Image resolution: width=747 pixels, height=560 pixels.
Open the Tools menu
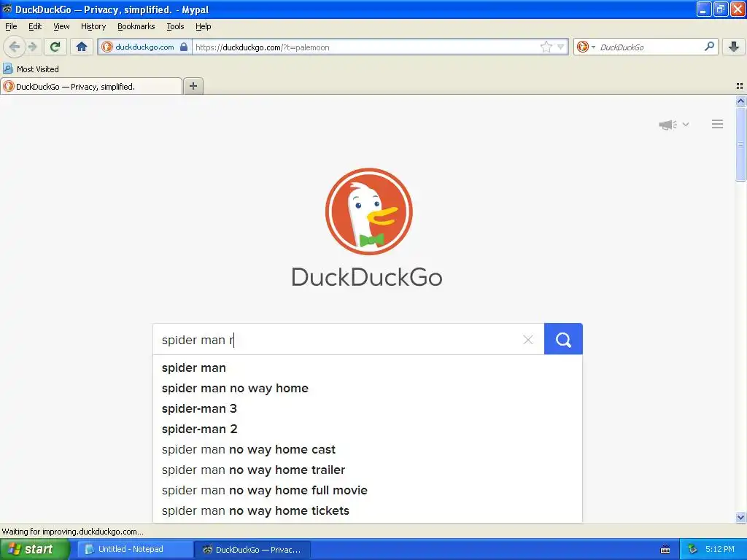point(175,26)
